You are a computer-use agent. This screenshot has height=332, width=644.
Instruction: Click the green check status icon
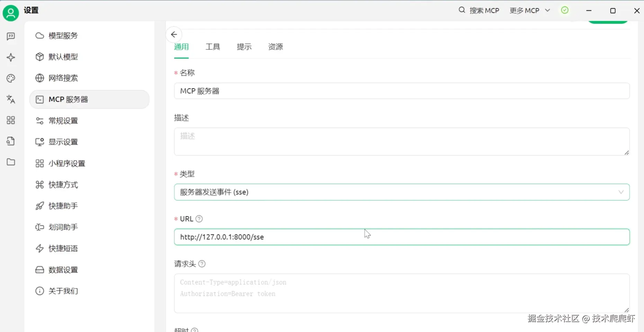point(565,10)
